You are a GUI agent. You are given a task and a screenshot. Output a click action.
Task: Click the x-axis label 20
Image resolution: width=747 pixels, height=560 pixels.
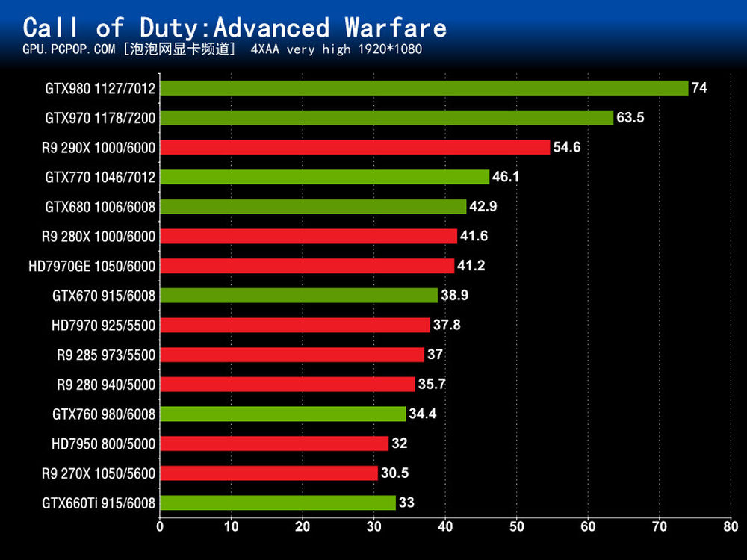[303, 526]
